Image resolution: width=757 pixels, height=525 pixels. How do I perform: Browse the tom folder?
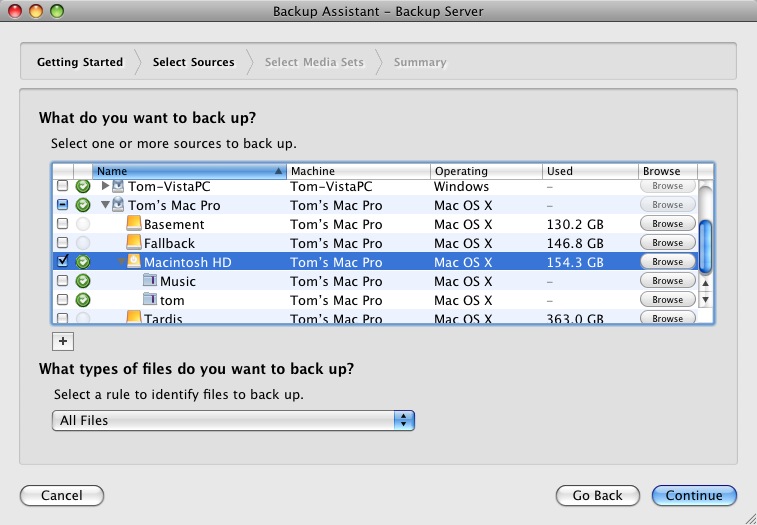[668, 299]
